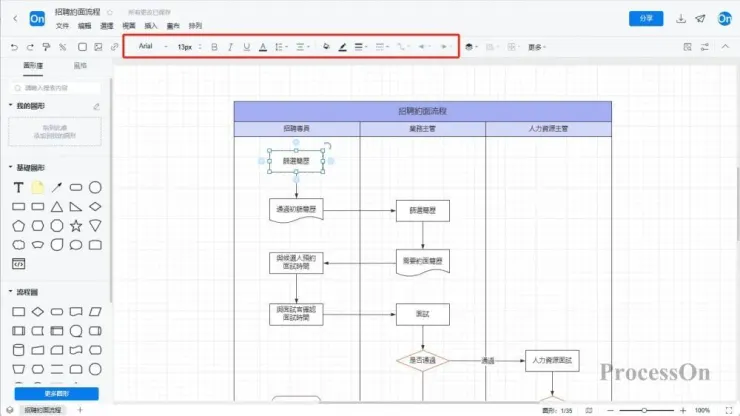Click the undo arrow icon
The width and height of the screenshot is (740, 416).
14,47
